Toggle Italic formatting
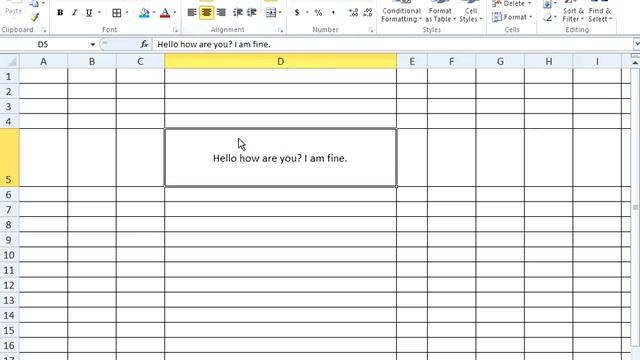Screen dimensions: 640x360 tap(74, 13)
